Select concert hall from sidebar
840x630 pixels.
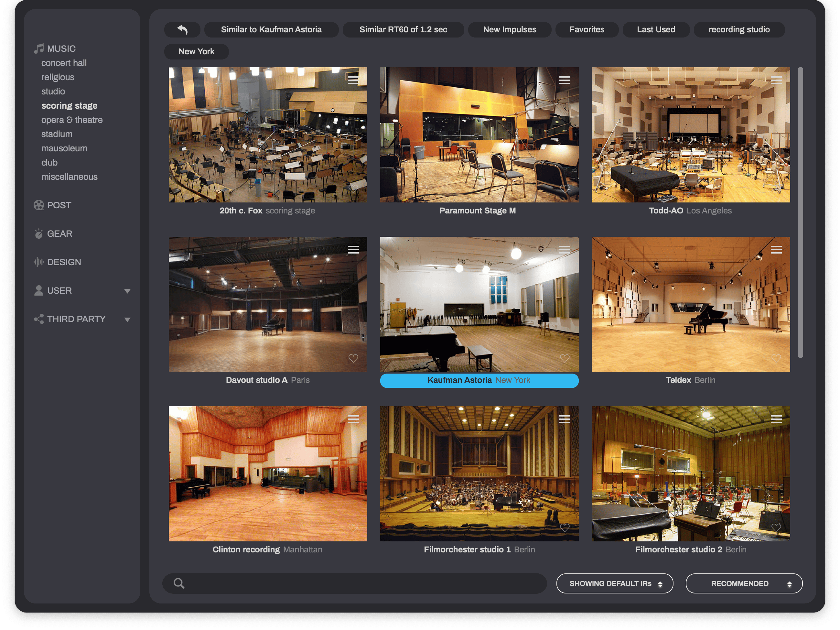(x=63, y=63)
